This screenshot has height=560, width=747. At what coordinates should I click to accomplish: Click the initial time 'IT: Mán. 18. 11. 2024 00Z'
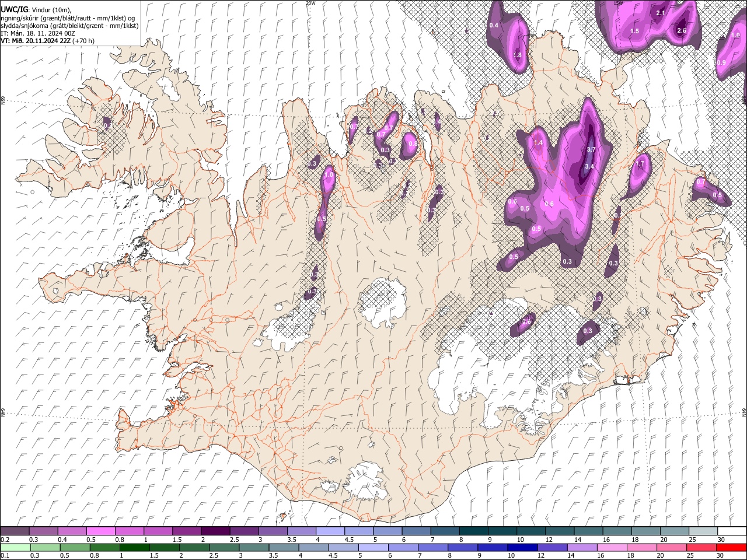[x=38, y=33]
